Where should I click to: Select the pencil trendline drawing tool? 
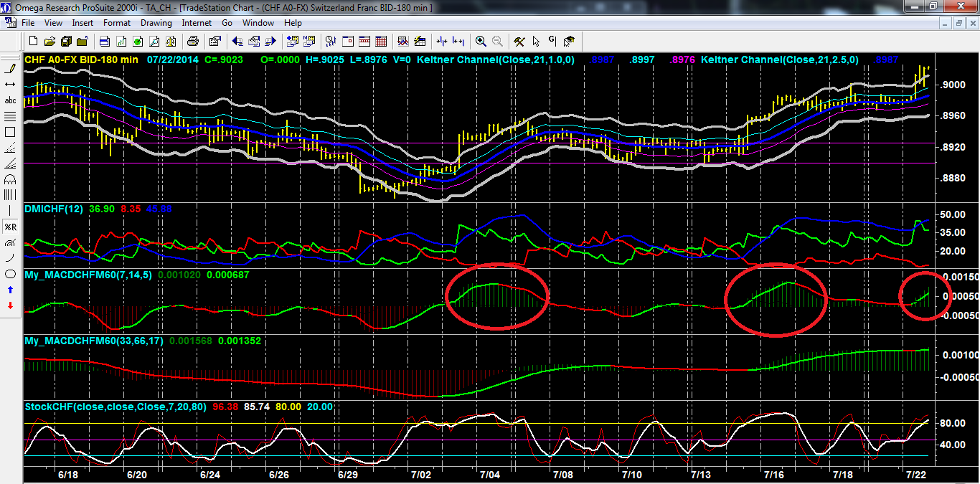[11, 69]
